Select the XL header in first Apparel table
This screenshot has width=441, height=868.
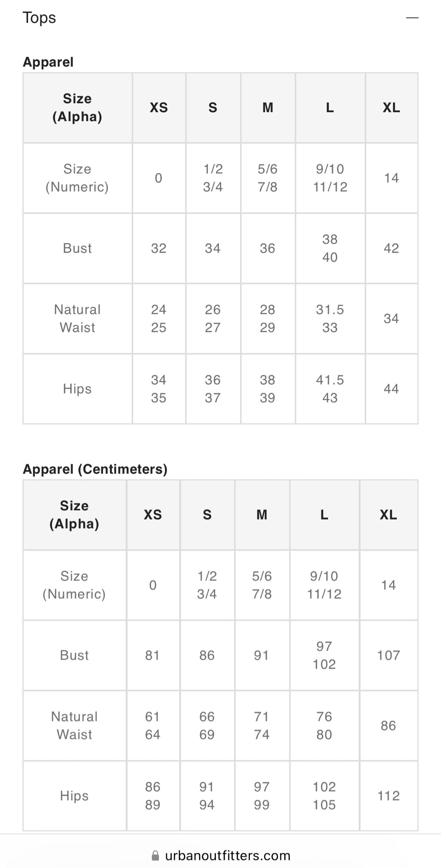pyautogui.click(x=391, y=108)
